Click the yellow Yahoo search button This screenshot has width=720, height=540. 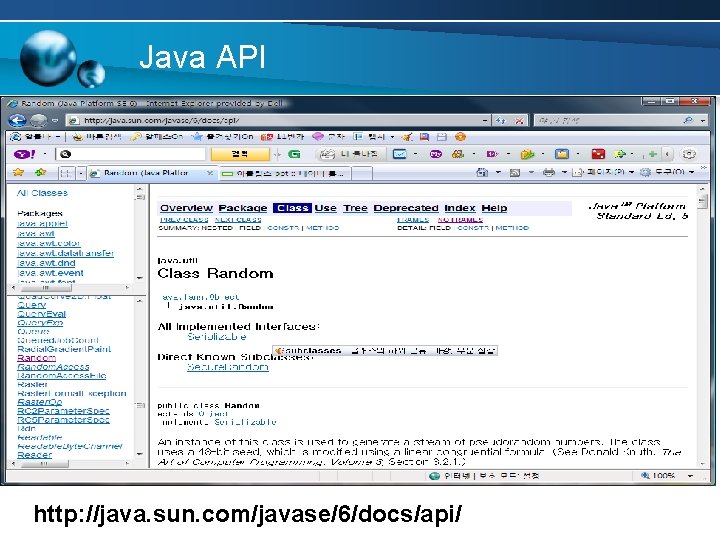pyautogui.click(x=240, y=154)
